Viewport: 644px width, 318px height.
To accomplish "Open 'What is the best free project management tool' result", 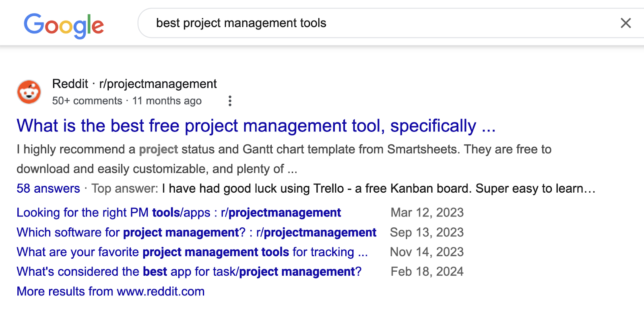I will click(x=256, y=126).
